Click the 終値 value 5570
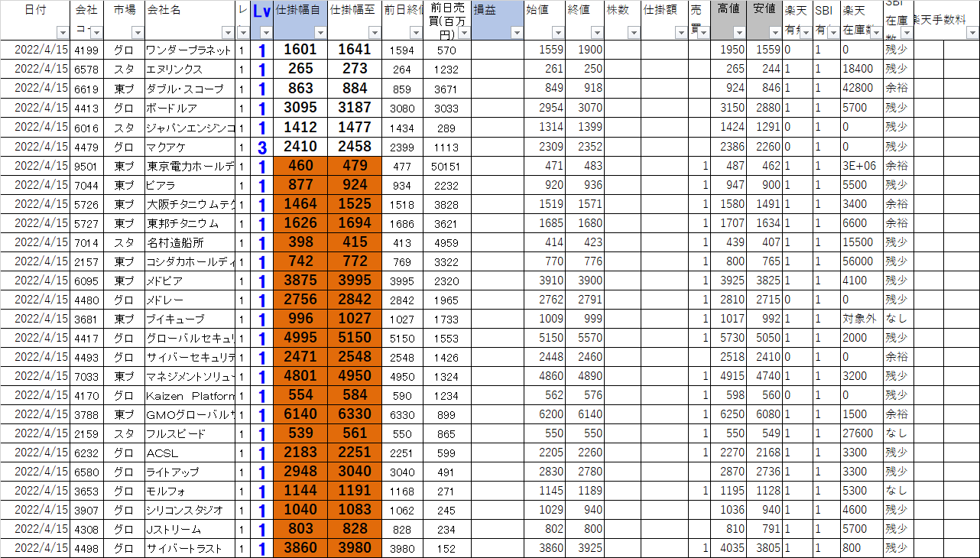The height and width of the screenshot is (558, 980). 584,338
